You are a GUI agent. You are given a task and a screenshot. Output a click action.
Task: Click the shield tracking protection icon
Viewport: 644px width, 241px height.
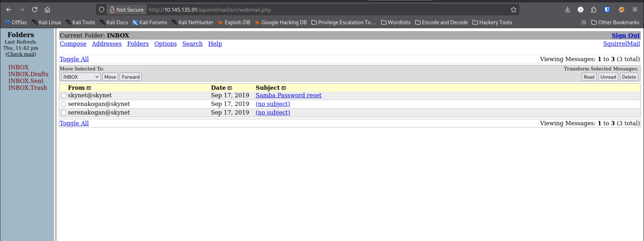pyautogui.click(x=102, y=10)
